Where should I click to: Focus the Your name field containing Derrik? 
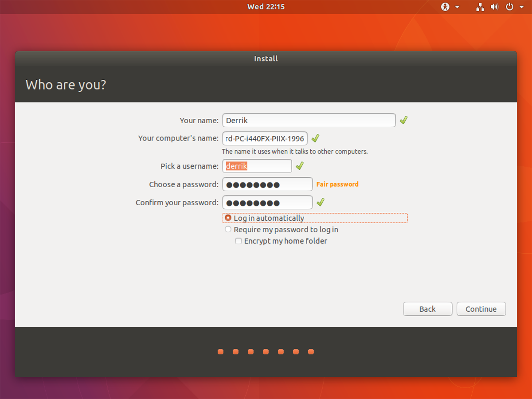[x=309, y=120]
